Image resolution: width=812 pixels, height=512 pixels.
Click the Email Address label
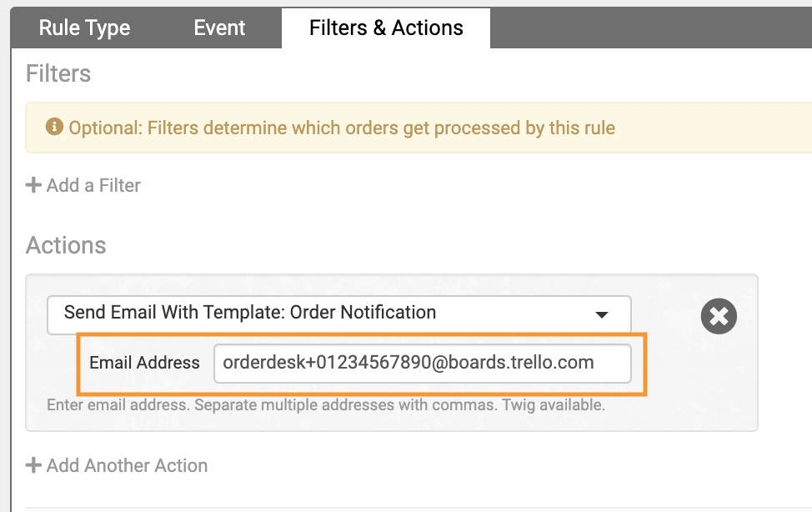144,363
